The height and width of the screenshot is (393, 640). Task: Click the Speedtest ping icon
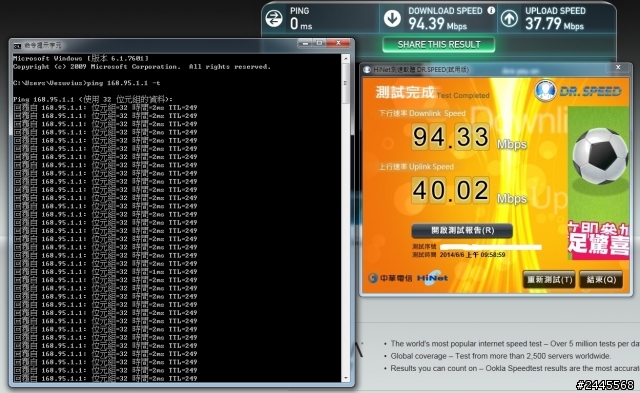click(x=273, y=18)
